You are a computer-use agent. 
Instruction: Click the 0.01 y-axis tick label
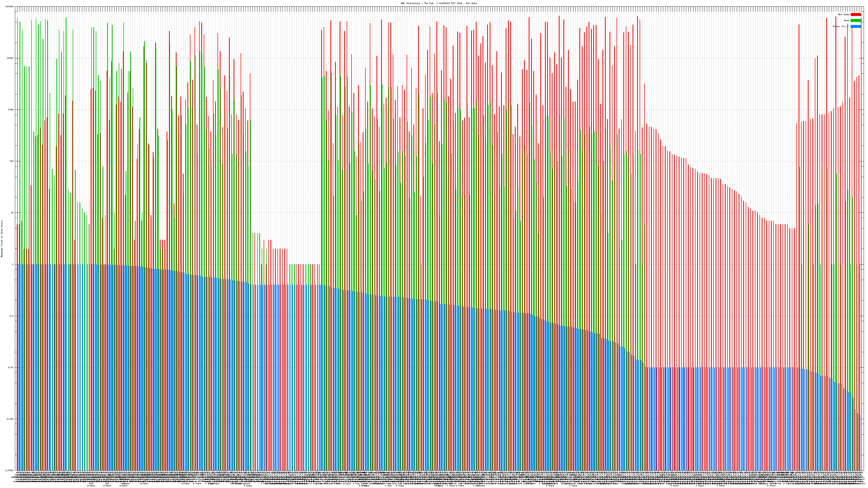point(11,367)
